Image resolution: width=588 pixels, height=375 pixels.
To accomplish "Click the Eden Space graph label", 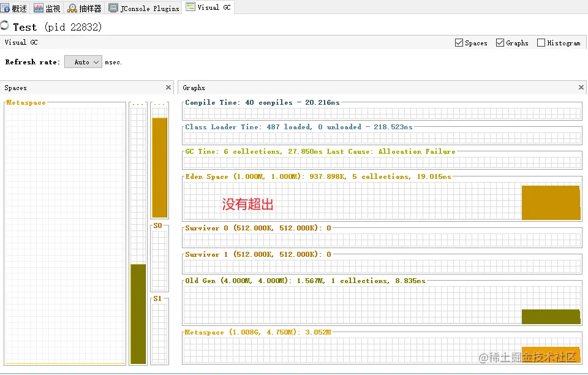I will point(318,176).
